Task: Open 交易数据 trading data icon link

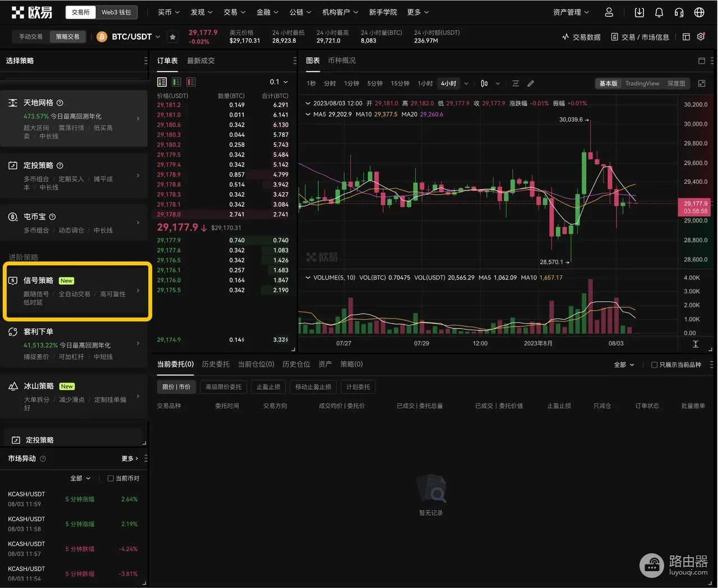Action: point(581,37)
